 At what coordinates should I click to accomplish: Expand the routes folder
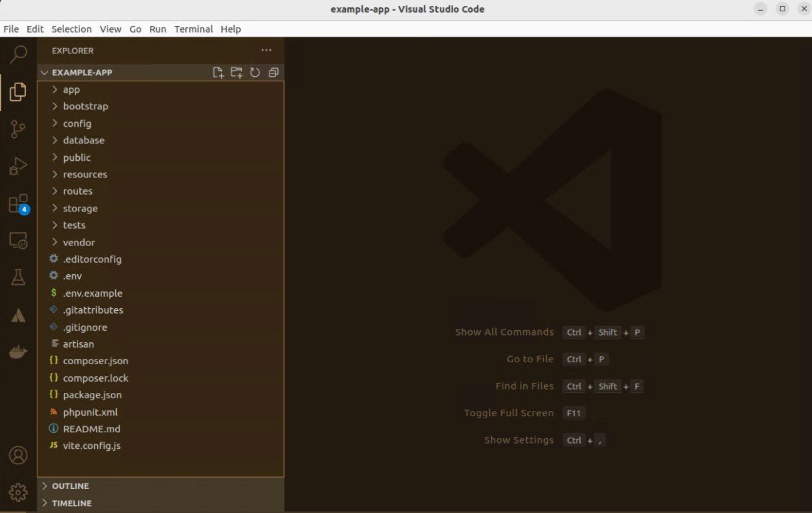tap(161, 191)
